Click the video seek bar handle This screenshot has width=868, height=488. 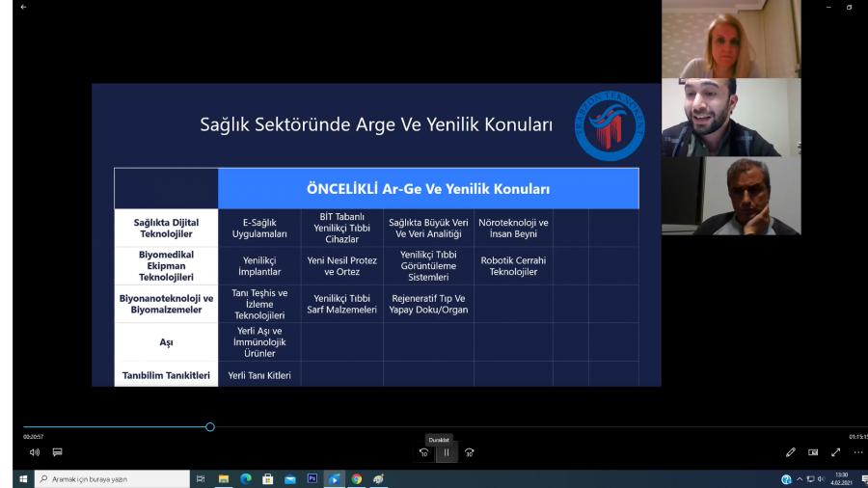tap(210, 426)
